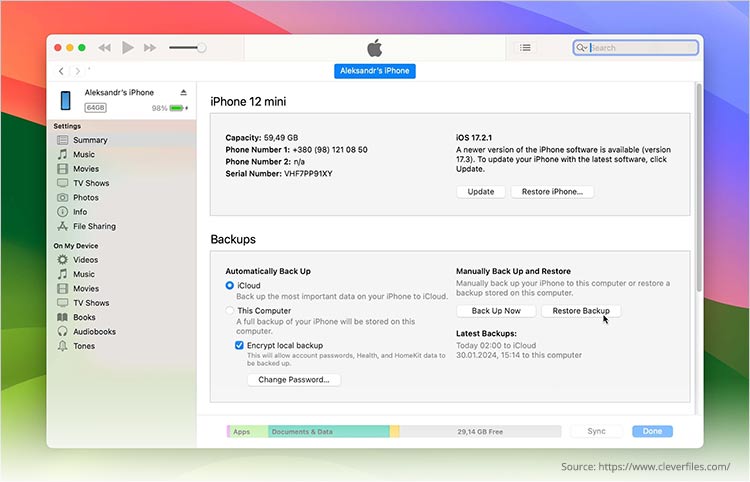Click the Music note icon under Settings

pos(62,154)
